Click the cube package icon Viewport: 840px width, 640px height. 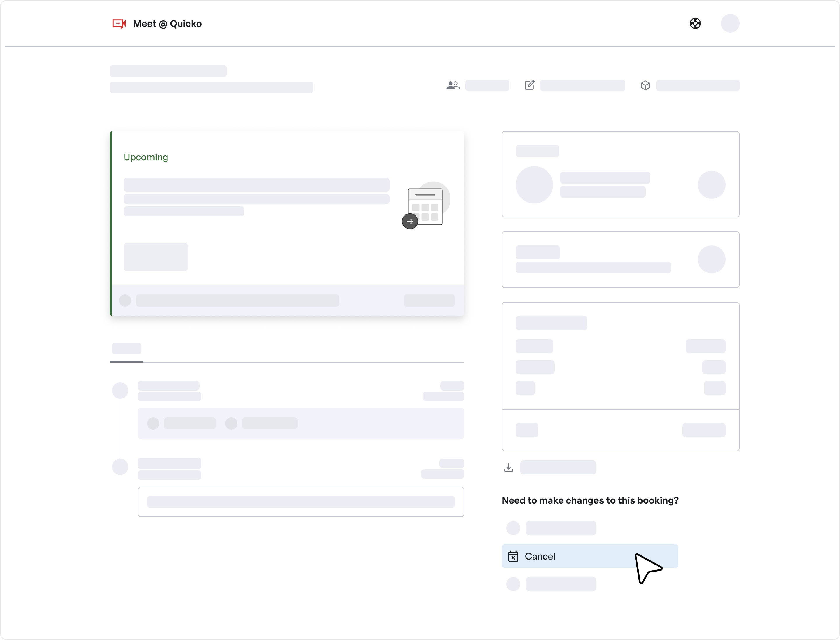point(645,85)
